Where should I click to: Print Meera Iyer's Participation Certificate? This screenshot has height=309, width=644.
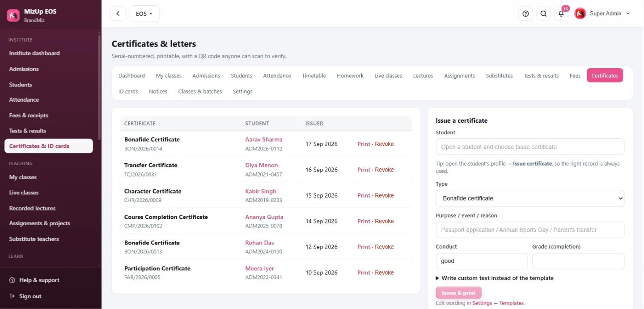pyautogui.click(x=364, y=273)
